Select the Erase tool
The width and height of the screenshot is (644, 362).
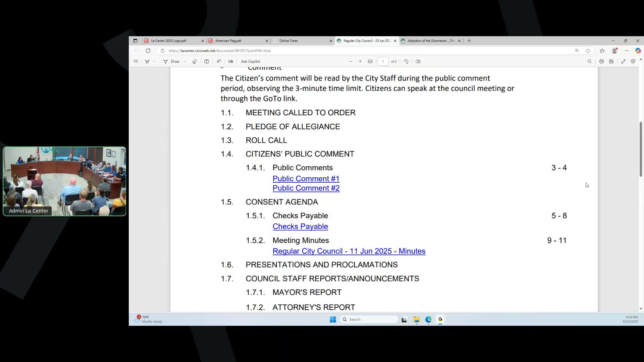point(195,61)
